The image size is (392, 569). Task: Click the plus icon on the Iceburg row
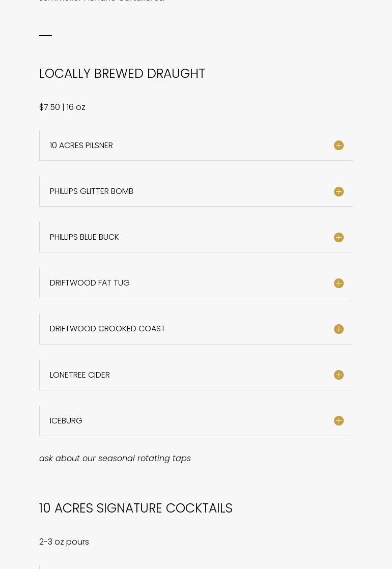339,420
